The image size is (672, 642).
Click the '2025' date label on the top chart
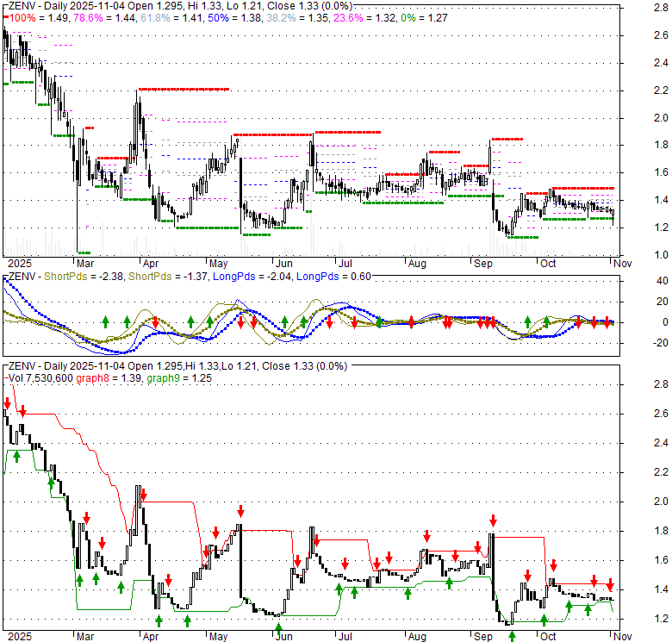pyautogui.click(x=20, y=264)
